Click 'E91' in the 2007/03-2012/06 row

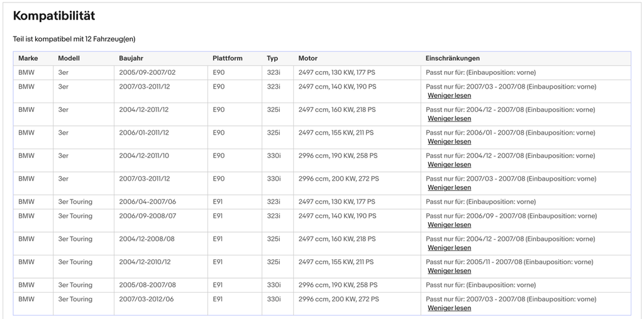217,299
